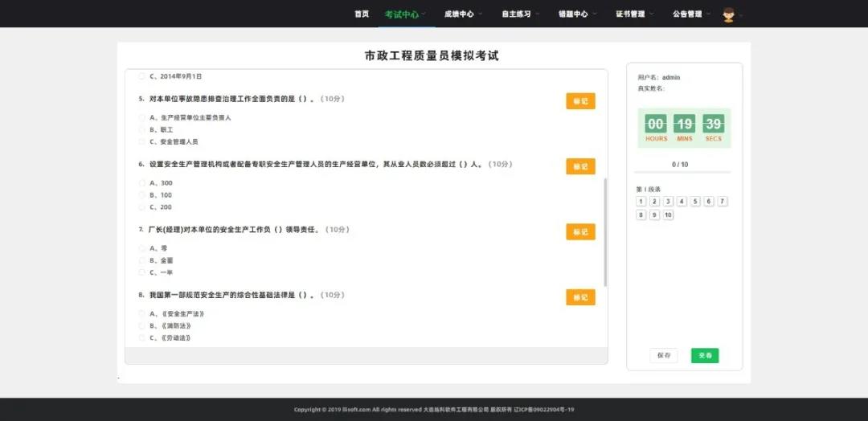
Task: Go to 首页 home page
Action: tap(362, 14)
